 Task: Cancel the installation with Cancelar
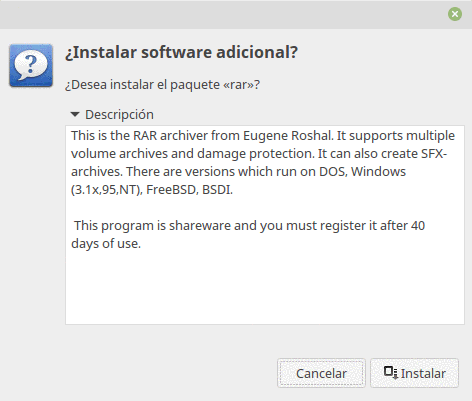321,373
